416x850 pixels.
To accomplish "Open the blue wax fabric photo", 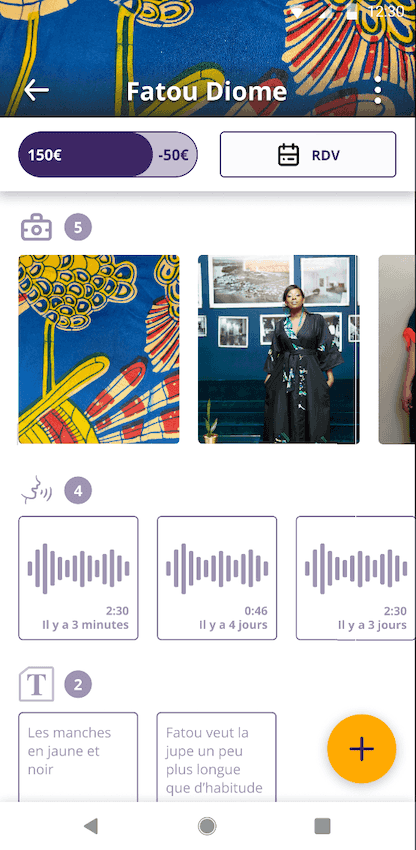I will (99, 349).
